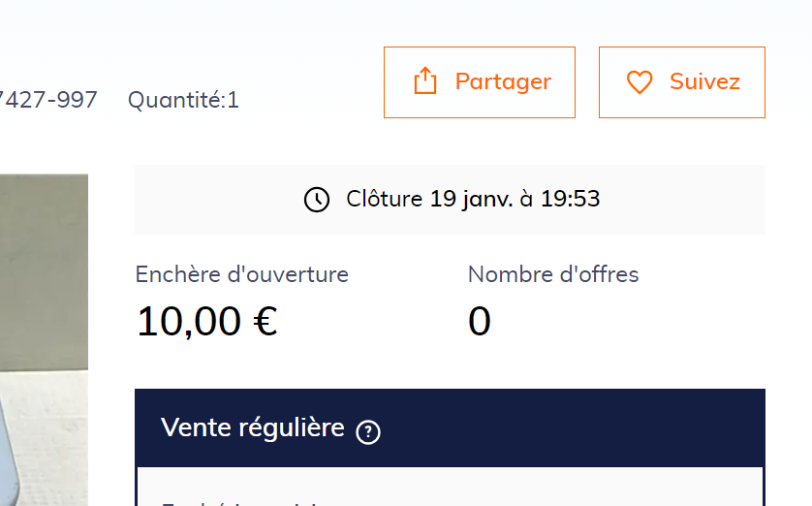Click the dark blue Vente régulière bar
Screen dimensions: 812x506
point(450,428)
